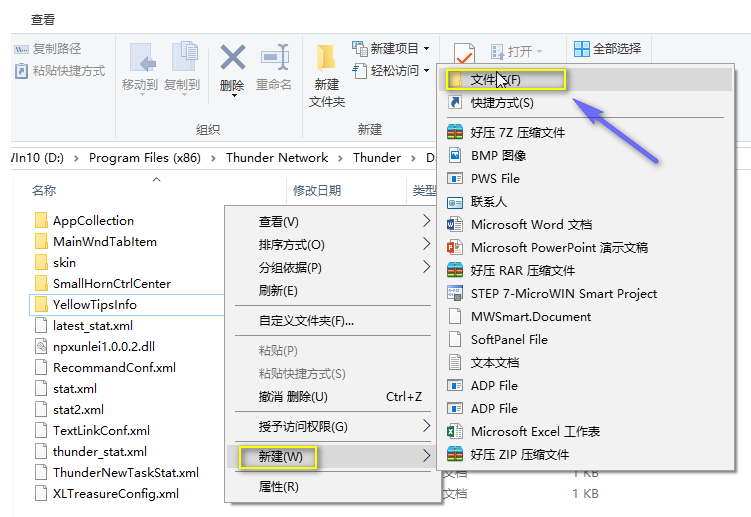Click the Copy to (复制到) icon

click(184, 57)
